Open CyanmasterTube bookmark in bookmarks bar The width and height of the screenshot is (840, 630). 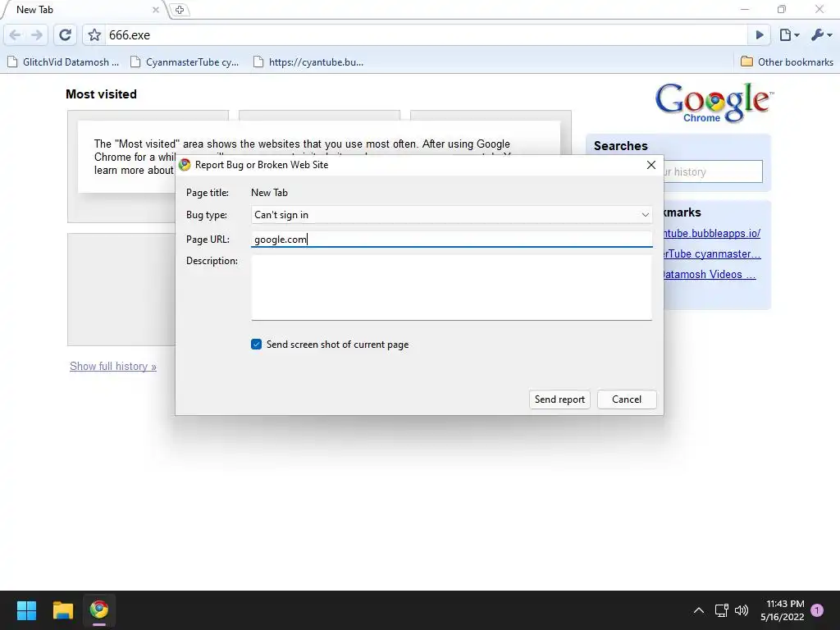(x=185, y=62)
